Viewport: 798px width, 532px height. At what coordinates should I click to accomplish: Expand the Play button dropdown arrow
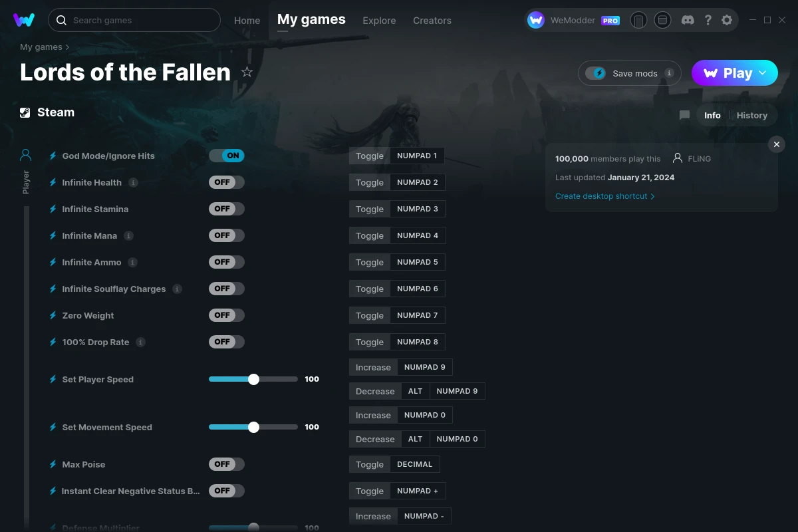763,73
